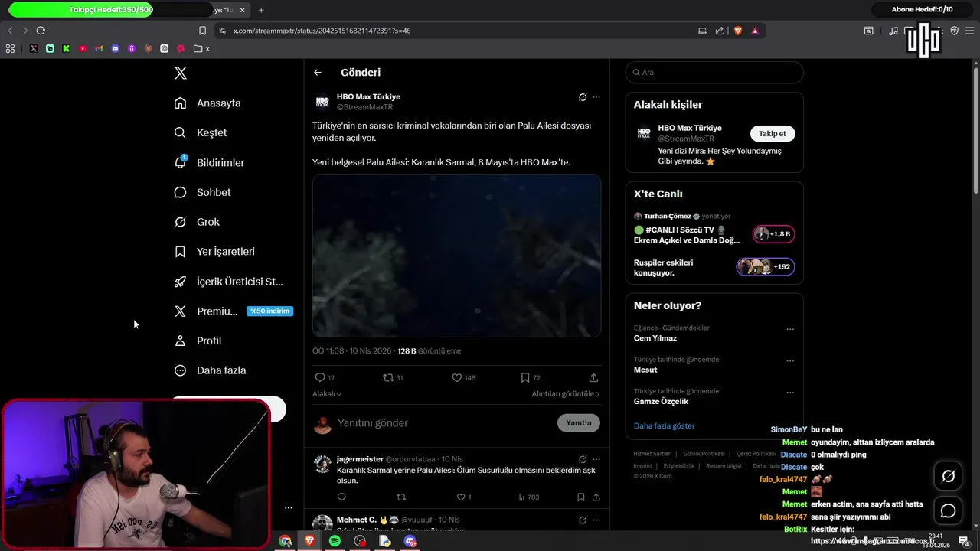Image resolution: width=980 pixels, height=551 pixels.
Task: Follow HBO Max Türkiye with Takip et
Action: [773, 134]
